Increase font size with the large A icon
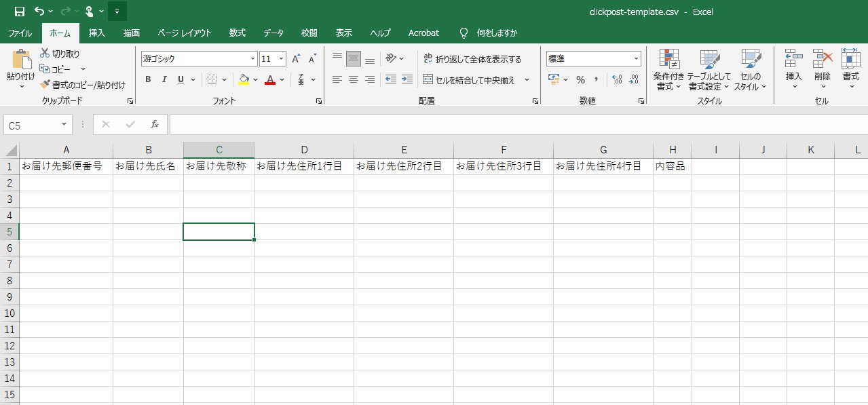This screenshot has height=405, width=868. 296,59
